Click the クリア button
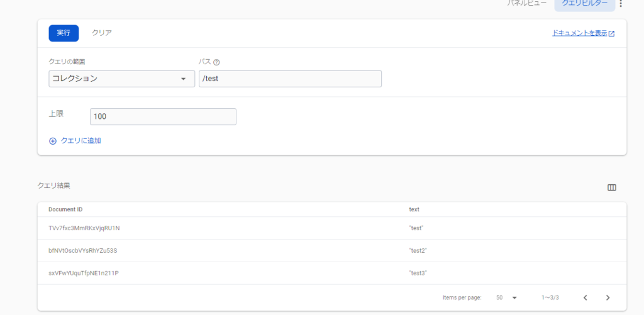The image size is (644, 315). point(102,33)
